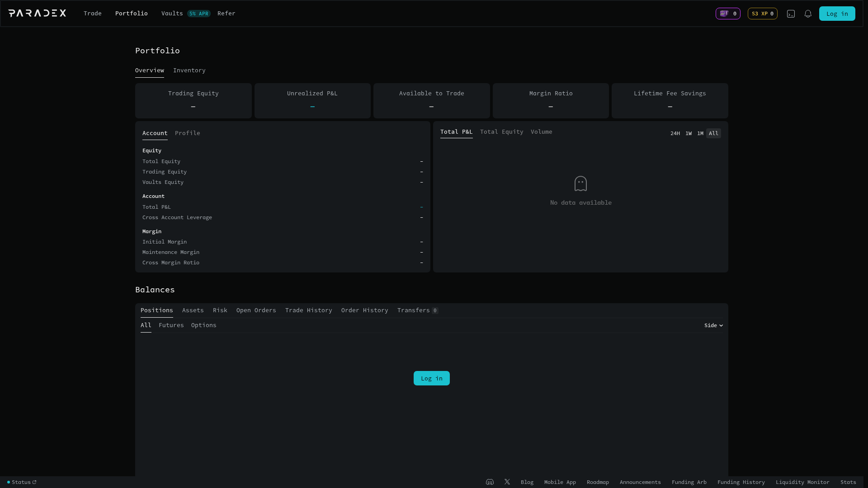Image resolution: width=868 pixels, height=488 pixels.
Task: Click the Status indicator at bottom left
Action: [x=21, y=482]
